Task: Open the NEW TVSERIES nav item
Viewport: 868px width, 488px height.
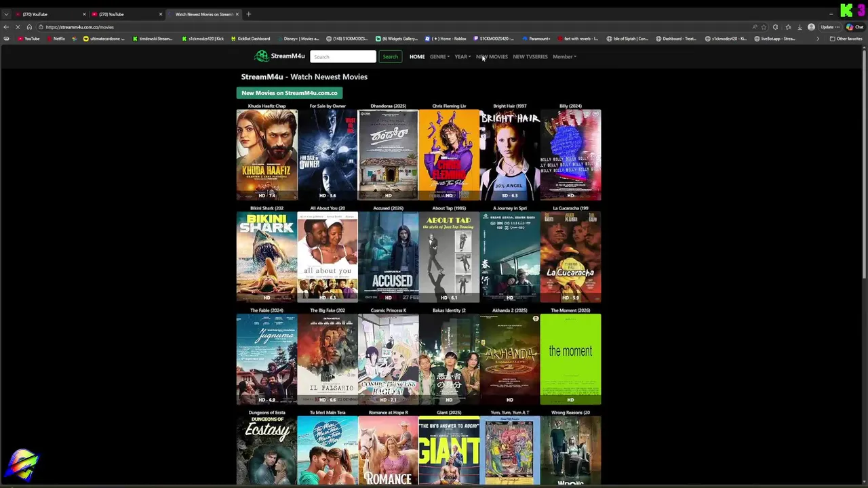Action: pos(530,57)
